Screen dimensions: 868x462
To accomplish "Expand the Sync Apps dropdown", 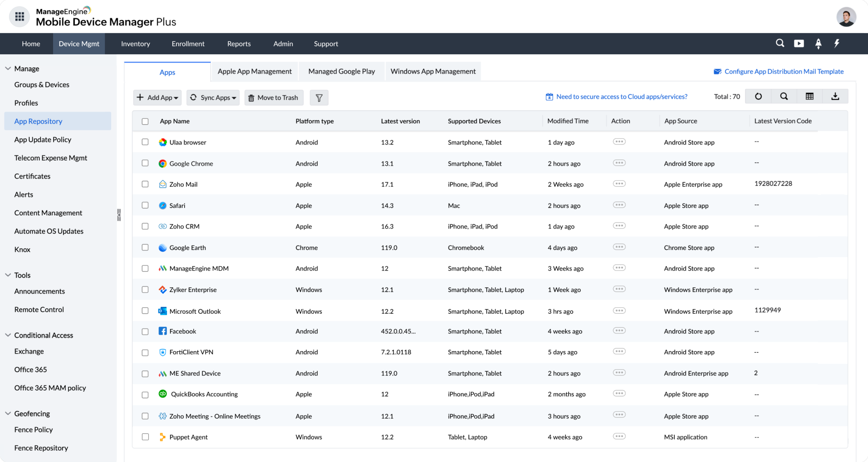I will (x=213, y=98).
